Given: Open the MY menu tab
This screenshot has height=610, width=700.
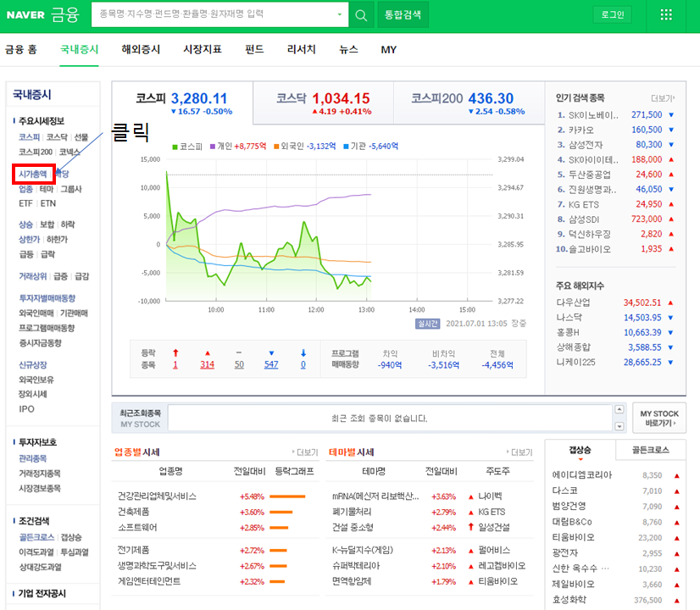Looking at the screenshot, I should click(x=388, y=49).
